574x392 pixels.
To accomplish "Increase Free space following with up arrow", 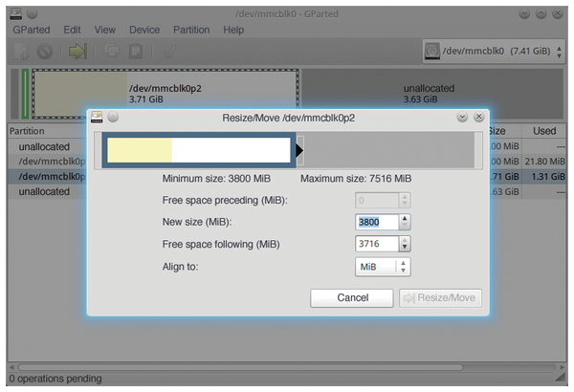I will pyautogui.click(x=405, y=241).
